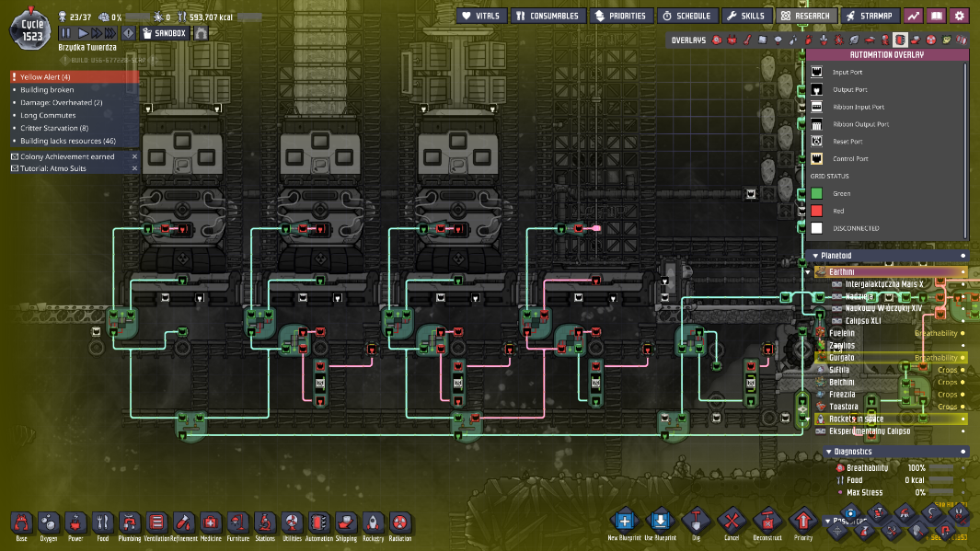This screenshot has width=980, height=551.
Task: Select the Deconstruct tool
Action: click(x=767, y=523)
